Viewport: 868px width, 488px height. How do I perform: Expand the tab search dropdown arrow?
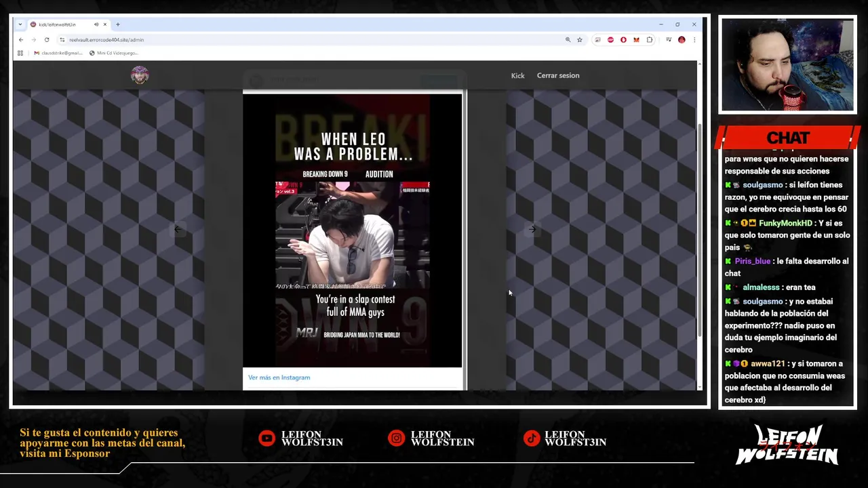click(x=20, y=24)
